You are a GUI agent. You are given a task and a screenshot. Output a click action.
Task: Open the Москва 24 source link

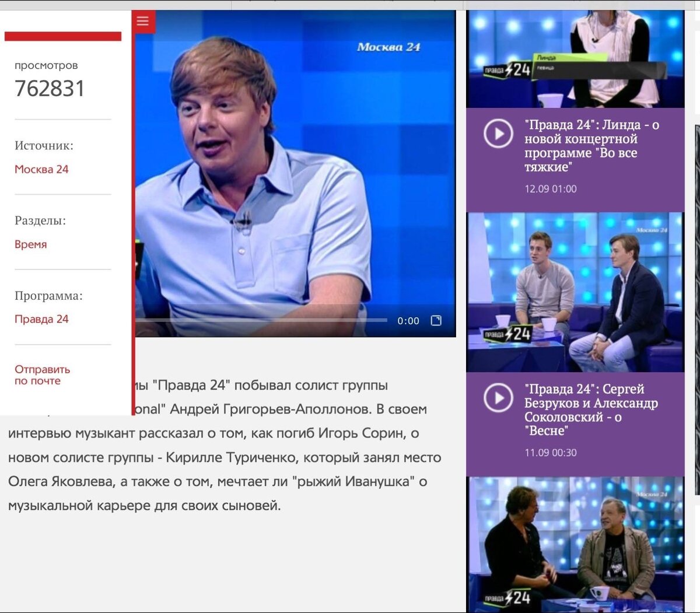tap(41, 169)
